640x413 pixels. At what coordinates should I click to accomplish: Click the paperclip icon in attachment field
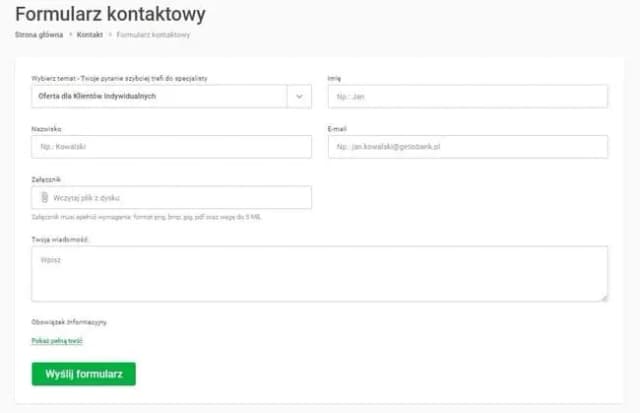tap(45, 198)
